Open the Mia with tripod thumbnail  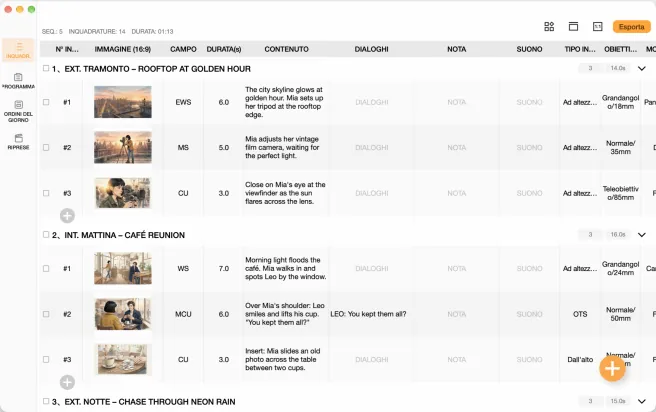123,148
